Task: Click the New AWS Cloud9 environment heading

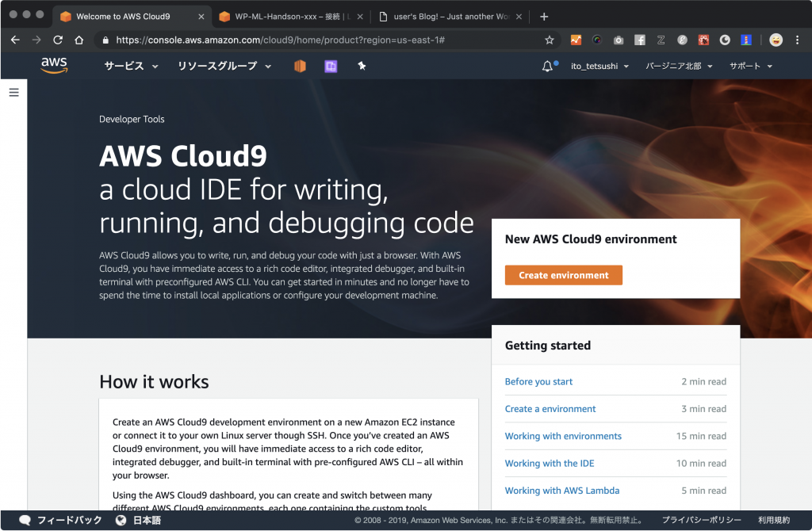Action: click(590, 239)
